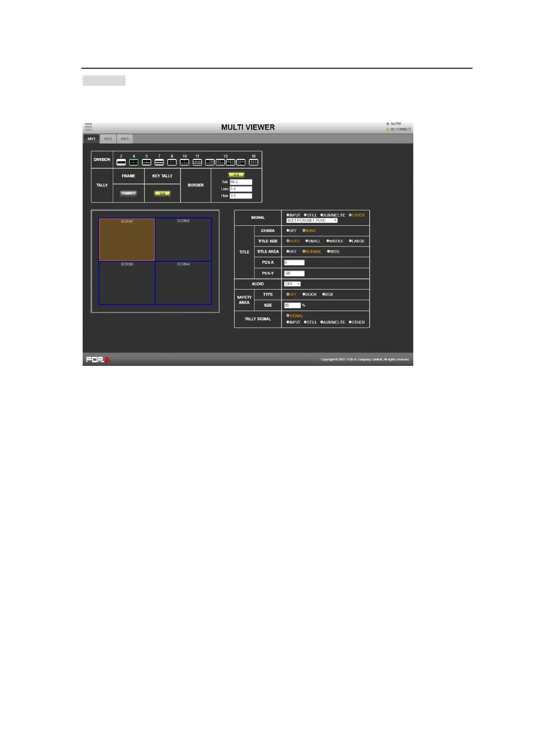Choose AUX/MELITE in the SIGNAL row
The height and width of the screenshot is (756, 535).
[333, 215]
